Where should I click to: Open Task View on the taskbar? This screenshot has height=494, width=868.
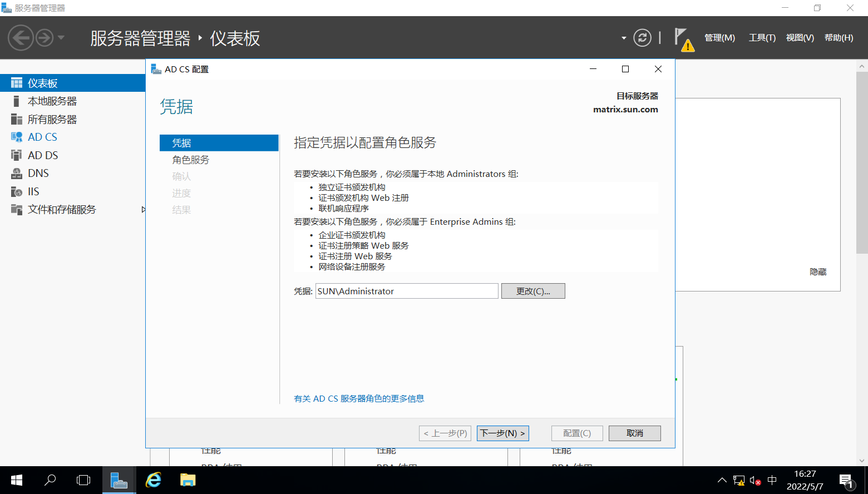pyautogui.click(x=83, y=480)
